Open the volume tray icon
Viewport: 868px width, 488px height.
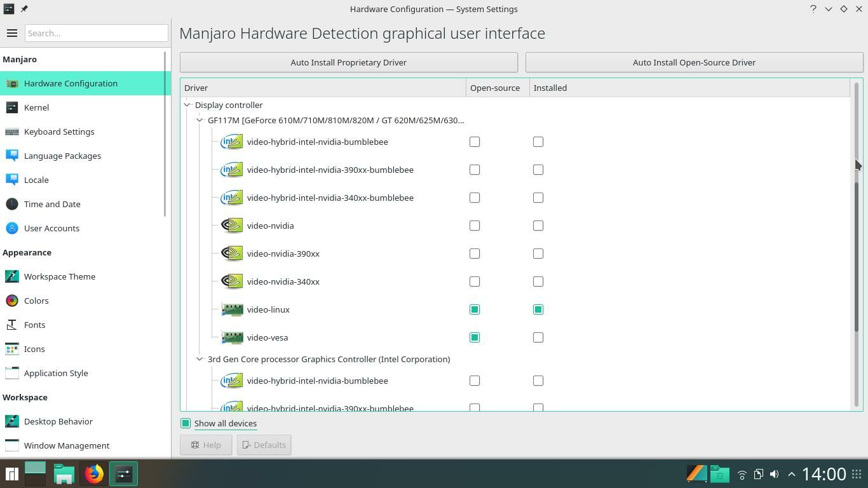775,474
